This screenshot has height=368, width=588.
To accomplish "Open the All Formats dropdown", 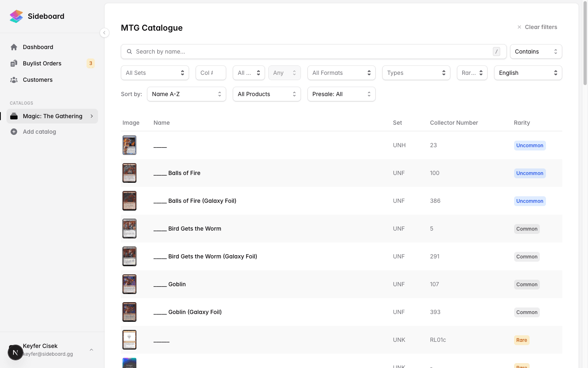I will (x=341, y=73).
